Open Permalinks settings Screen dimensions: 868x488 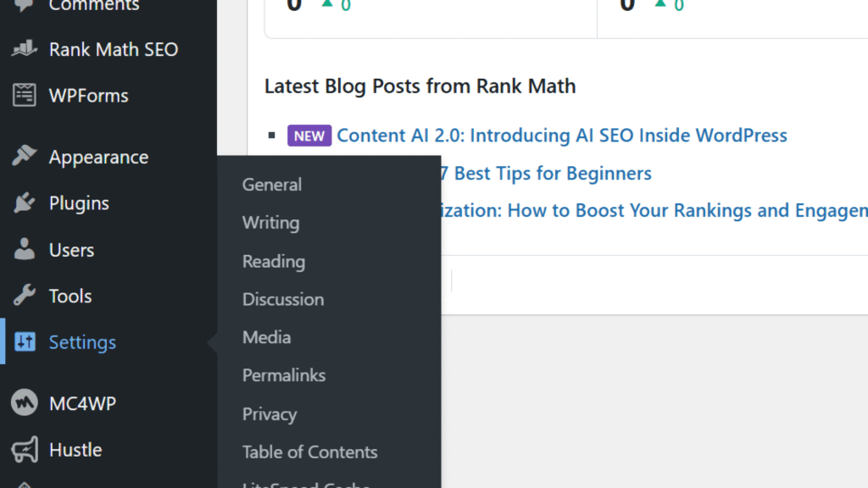coord(283,375)
